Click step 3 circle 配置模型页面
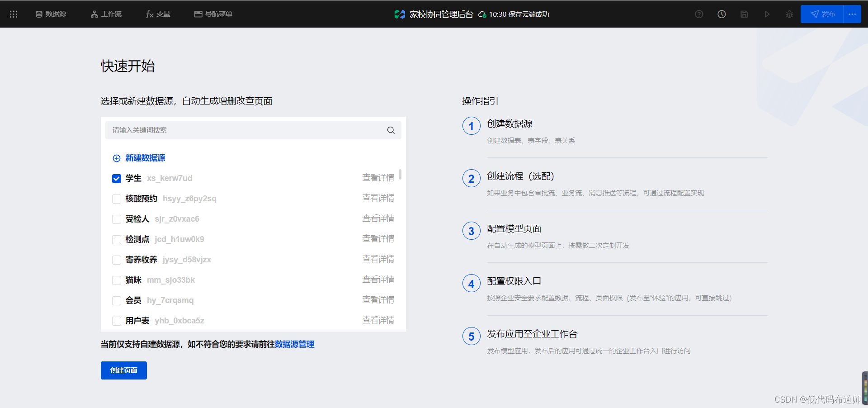 click(471, 231)
